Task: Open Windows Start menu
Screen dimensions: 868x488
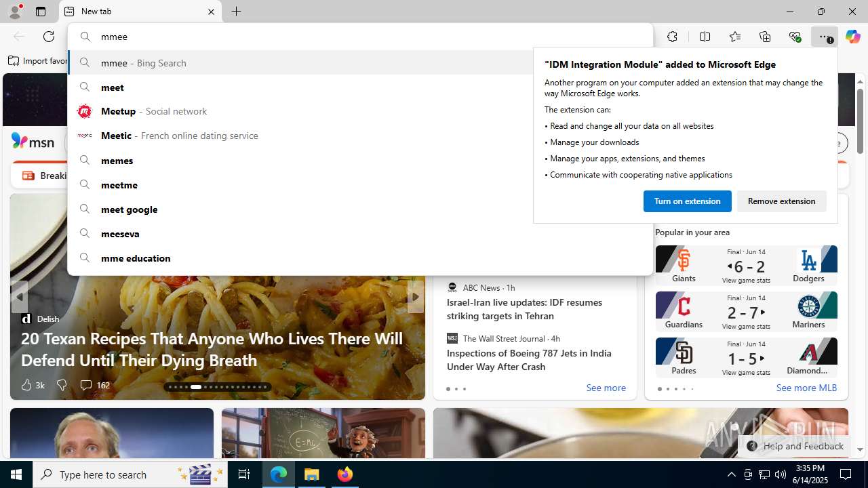Action: click(16, 474)
